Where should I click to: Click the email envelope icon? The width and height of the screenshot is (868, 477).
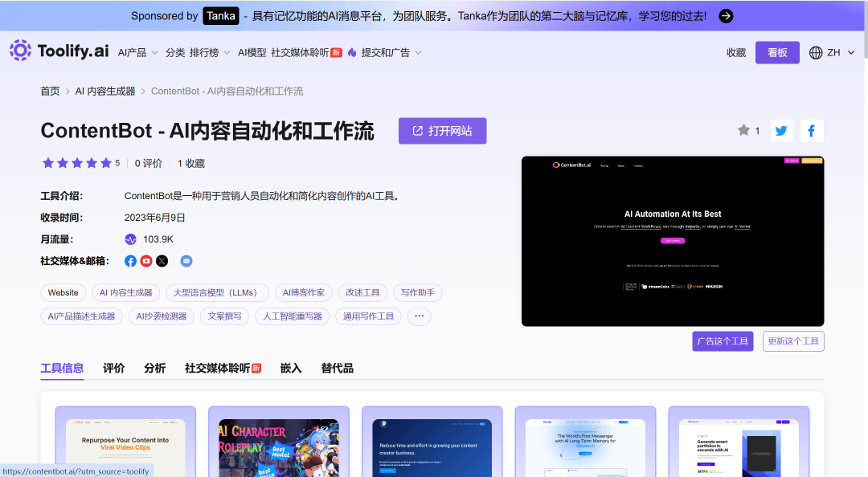(186, 261)
